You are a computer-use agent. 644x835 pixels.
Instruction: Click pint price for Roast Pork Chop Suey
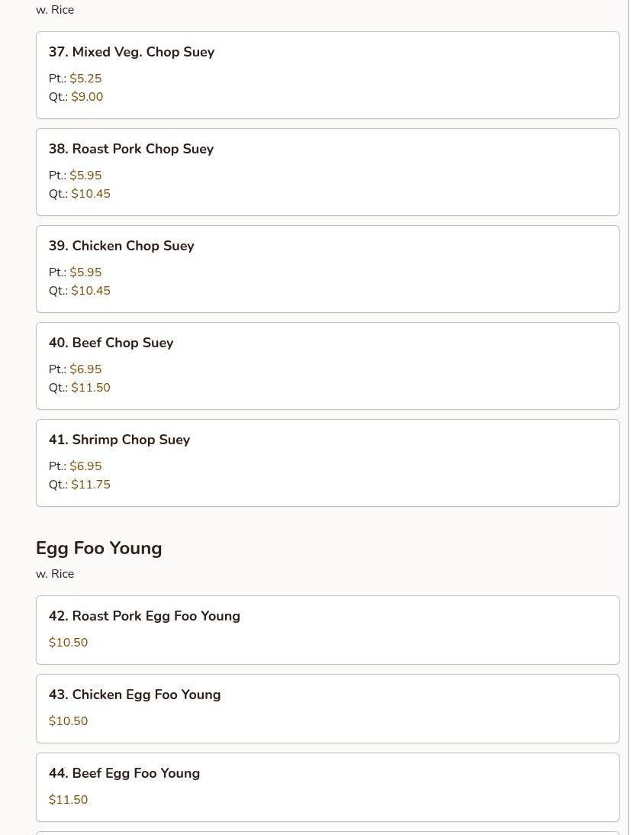[x=85, y=176]
